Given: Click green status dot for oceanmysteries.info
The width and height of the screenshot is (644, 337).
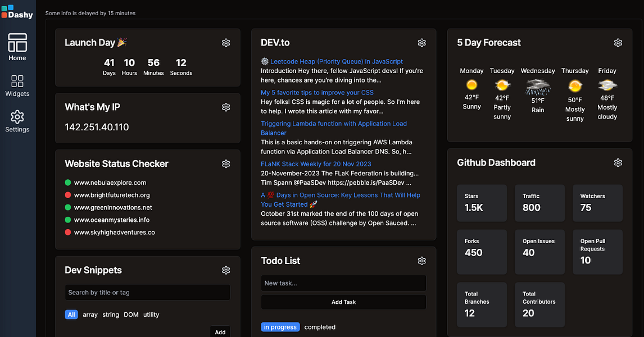Looking at the screenshot, I should click(x=68, y=220).
